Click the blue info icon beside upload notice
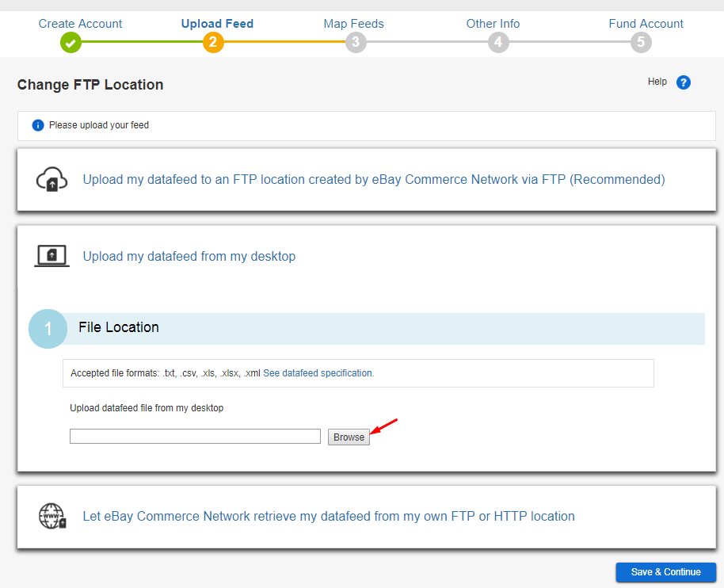Image resolution: width=724 pixels, height=588 pixels. 38,125
